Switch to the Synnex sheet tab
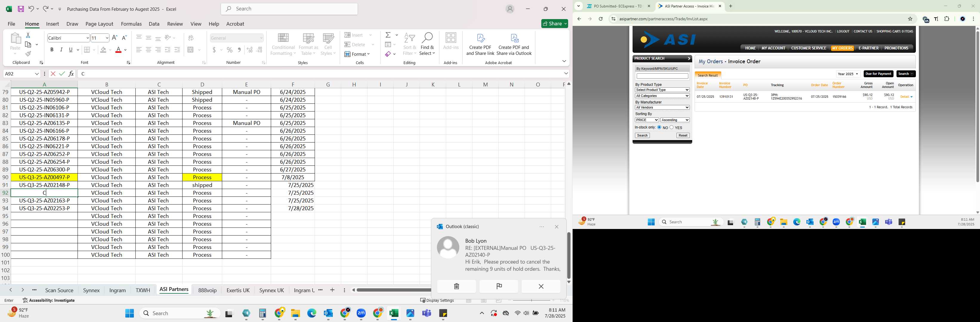This screenshot has height=322, width=980. pos(91,290)
